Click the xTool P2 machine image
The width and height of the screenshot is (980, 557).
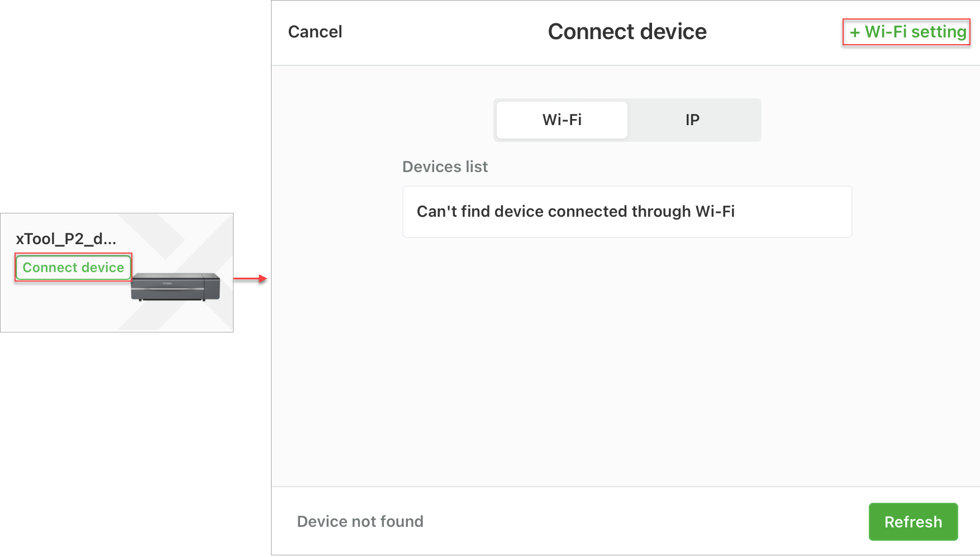[175, 287]
